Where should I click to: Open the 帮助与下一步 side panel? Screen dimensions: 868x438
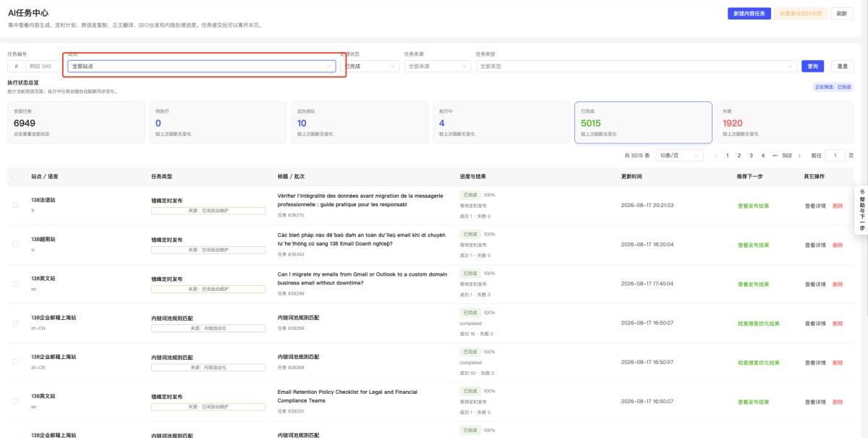(861, 209)
